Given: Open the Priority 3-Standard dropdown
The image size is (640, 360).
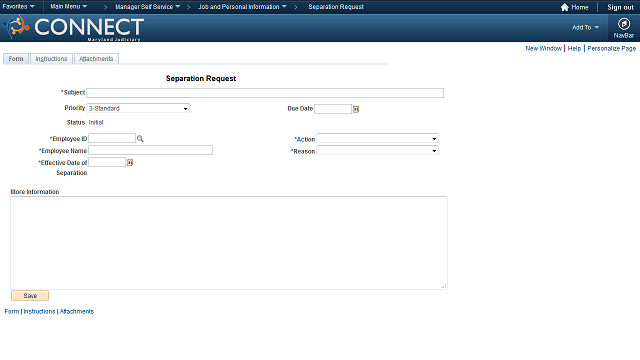Looking at the screenshot, I should 138,108.
